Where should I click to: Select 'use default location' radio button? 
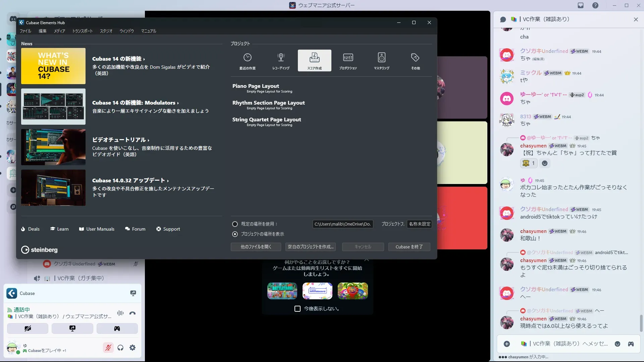coord(235,224)
